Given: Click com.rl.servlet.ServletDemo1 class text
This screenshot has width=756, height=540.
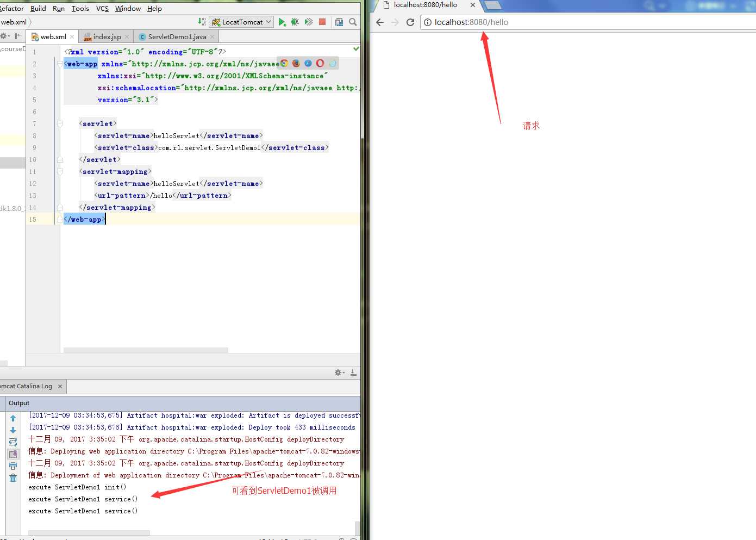Looking at the screenshot, I should tap(209, 147).
